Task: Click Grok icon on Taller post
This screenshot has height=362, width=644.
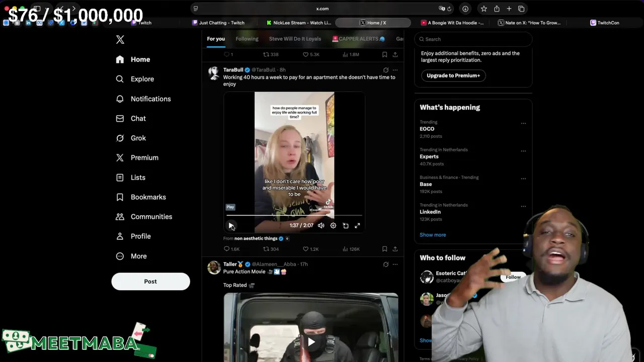Action: (x=386, y=264)
